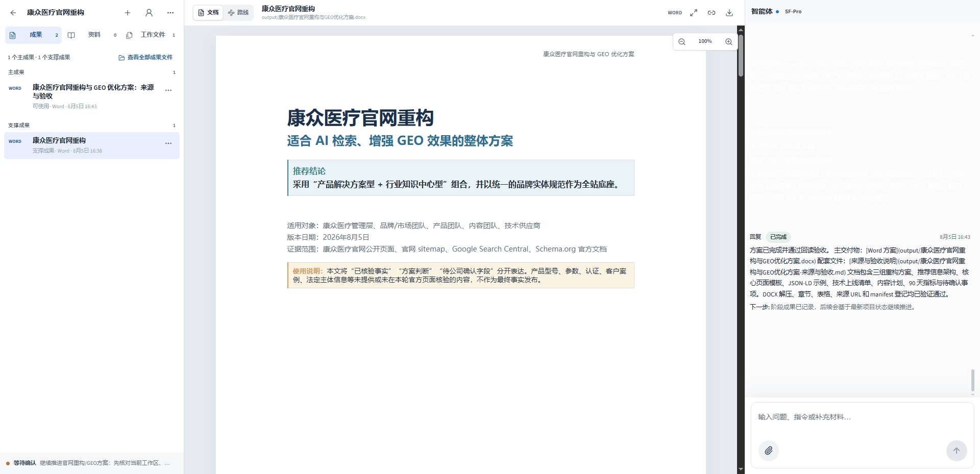980x474 pixels.
Task: Expand document to fullscreen
Action: pos(694,13)
